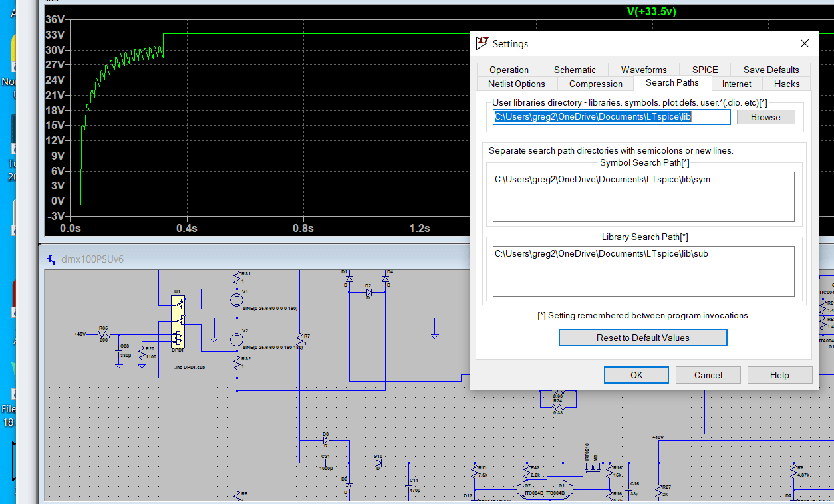
Task: Click the 0.8s time axis label
Action: tap(303, 228)
